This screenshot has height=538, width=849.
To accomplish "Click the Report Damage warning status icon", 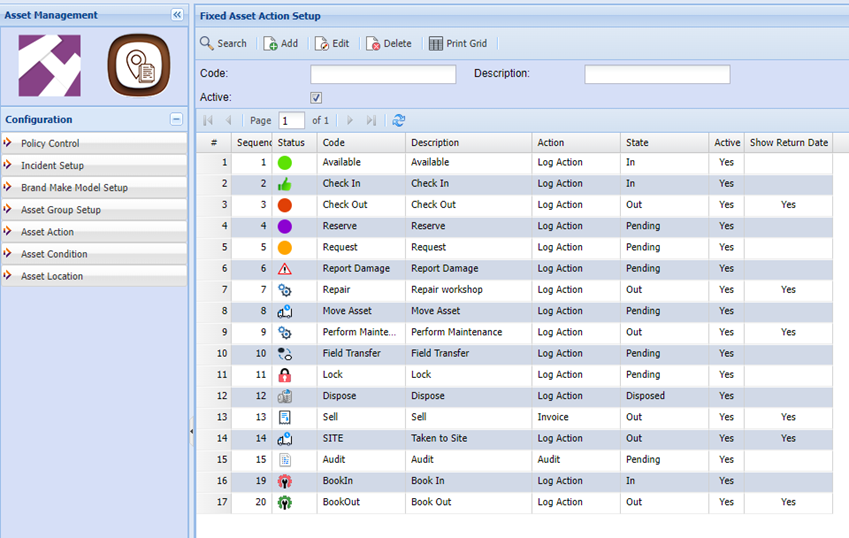I will point(285,269).
